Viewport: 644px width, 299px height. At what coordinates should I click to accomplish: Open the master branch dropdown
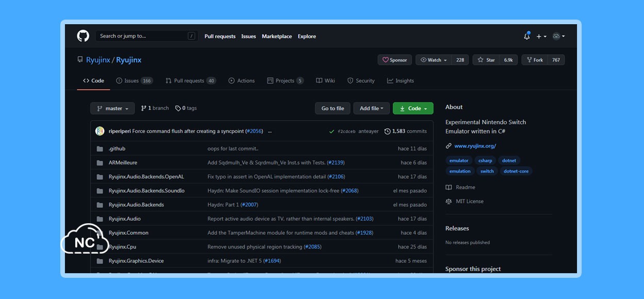(x=112, y=108)
